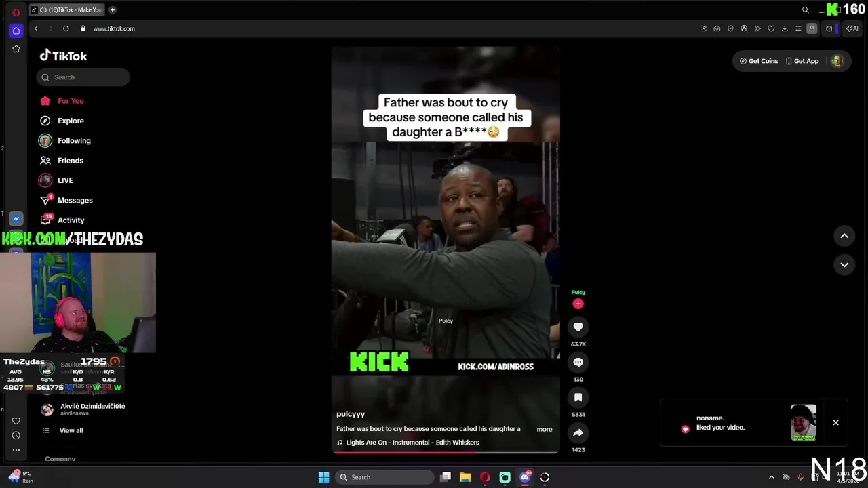Viewport: 868px width, 488px height.
Task: Bookmark the video to favorites
Action: pyautogui.click(x=578, y=398)
